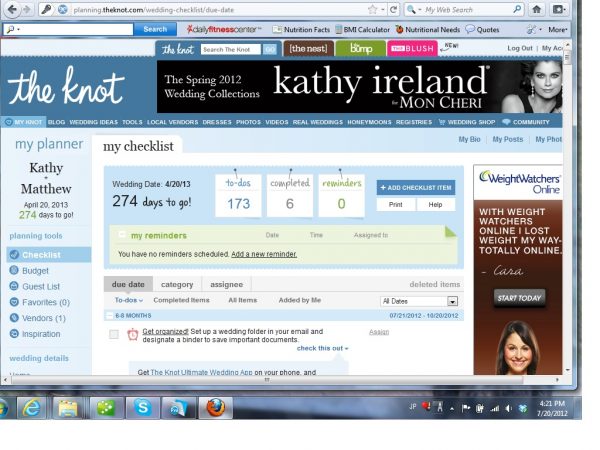Open HONEYMOONS in the navigation bar
The image size is (600, 450).
pyautogui.click(x=369, y=122)
